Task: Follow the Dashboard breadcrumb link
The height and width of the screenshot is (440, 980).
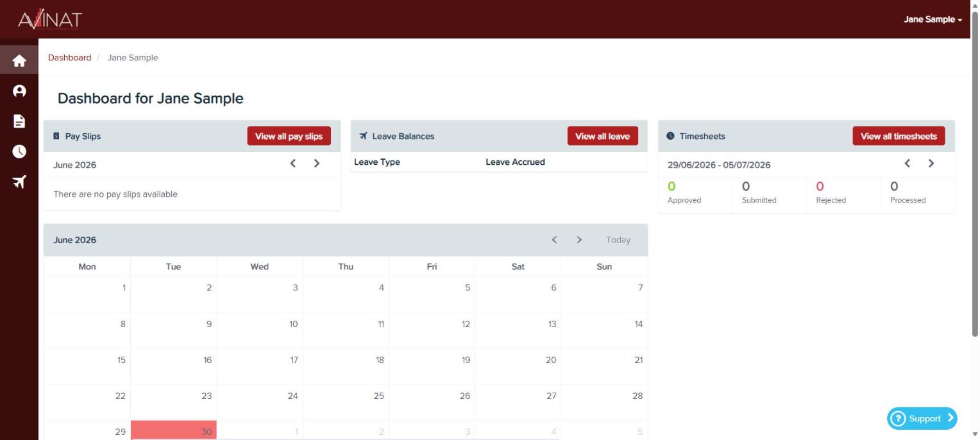Action: [69, 58]
